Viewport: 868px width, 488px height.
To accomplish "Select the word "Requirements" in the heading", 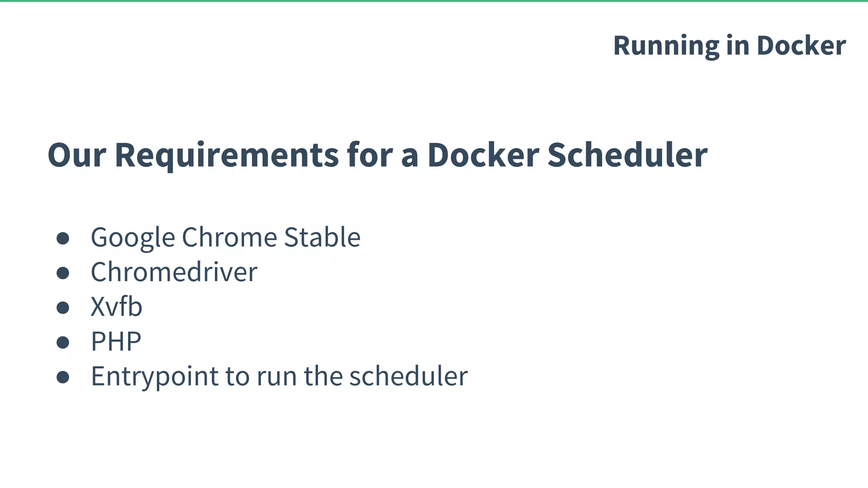I will 227,155.
